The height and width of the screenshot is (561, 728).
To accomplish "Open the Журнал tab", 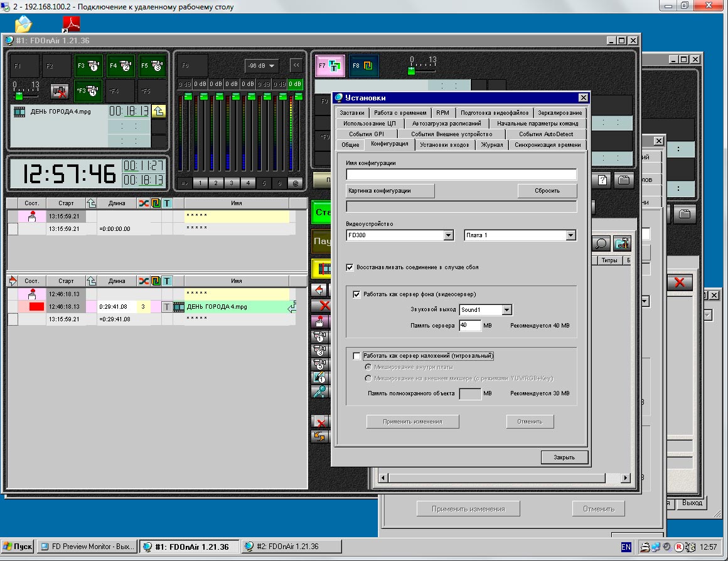I will coord(491,145).
